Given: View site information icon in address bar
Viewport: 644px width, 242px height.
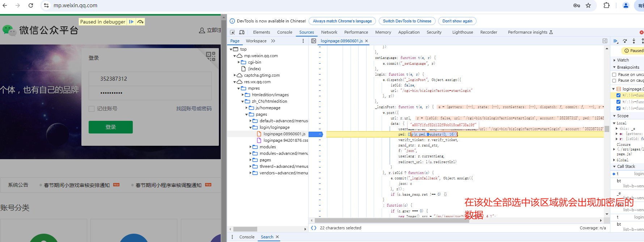Looking at the screenshot, I should tap(46, 5).
